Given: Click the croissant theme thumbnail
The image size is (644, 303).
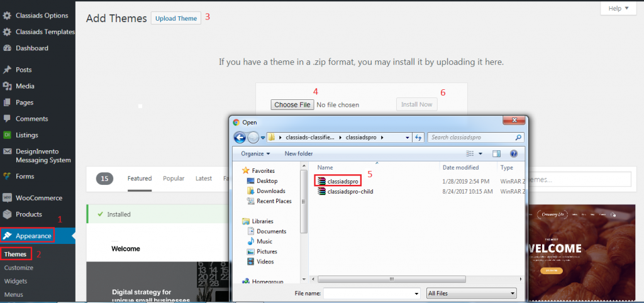Looking at the screenshot, I should (582, 251).
